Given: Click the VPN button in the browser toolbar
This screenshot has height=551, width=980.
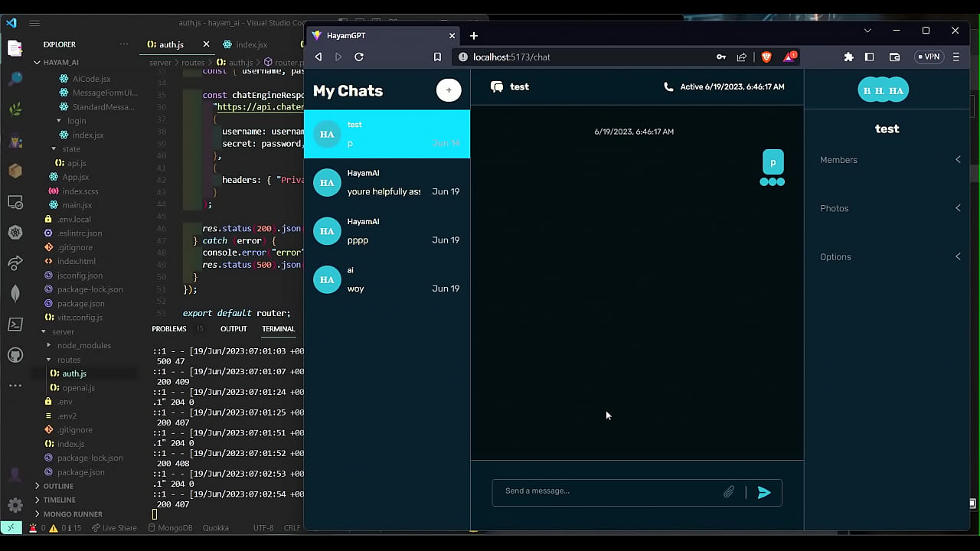Looking at the screenshot, I should pos(929,57).
